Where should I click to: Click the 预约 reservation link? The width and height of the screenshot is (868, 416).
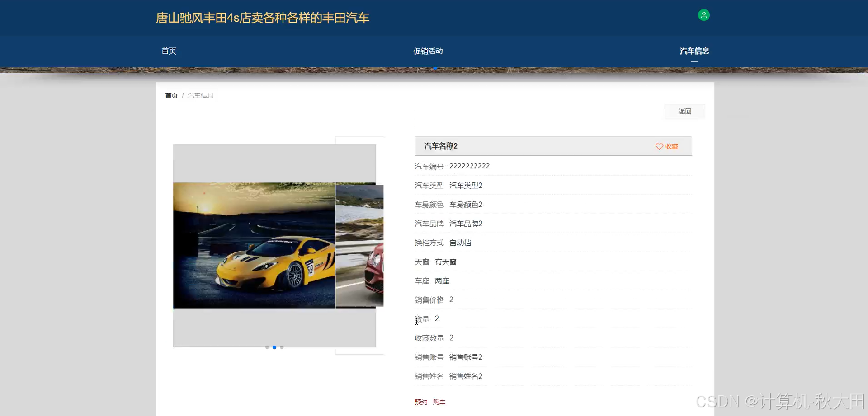[420, 402]
